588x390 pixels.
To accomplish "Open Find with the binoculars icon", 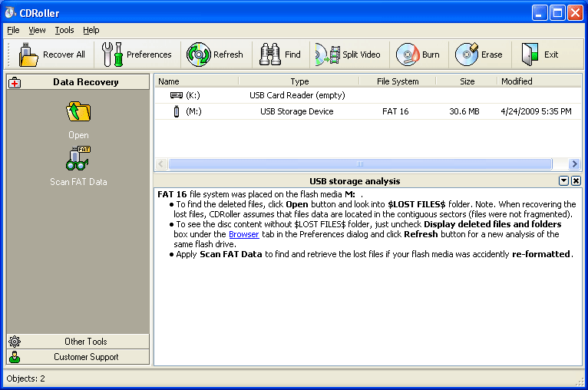I will click(270, 55).
